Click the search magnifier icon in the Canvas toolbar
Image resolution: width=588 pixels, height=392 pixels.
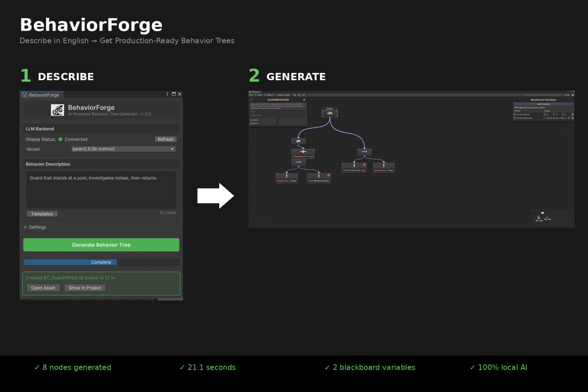(299, 95)
